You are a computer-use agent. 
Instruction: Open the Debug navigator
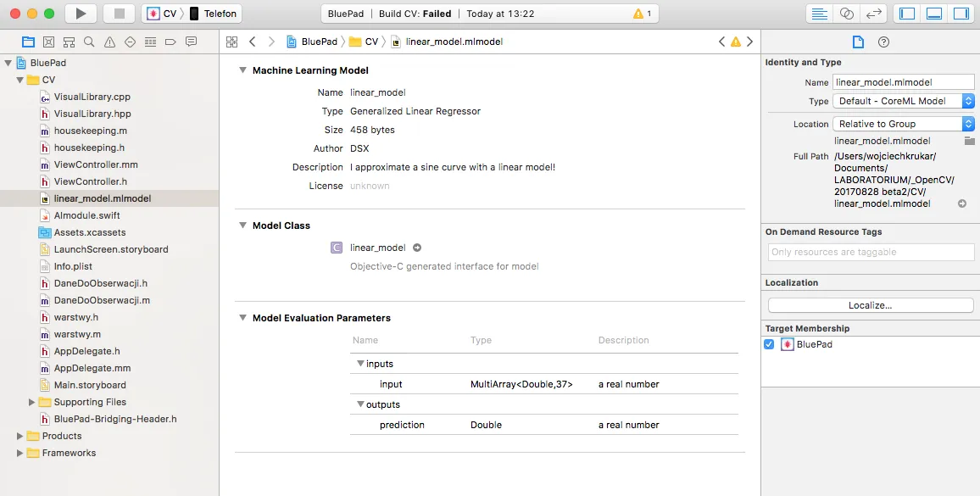150,42
